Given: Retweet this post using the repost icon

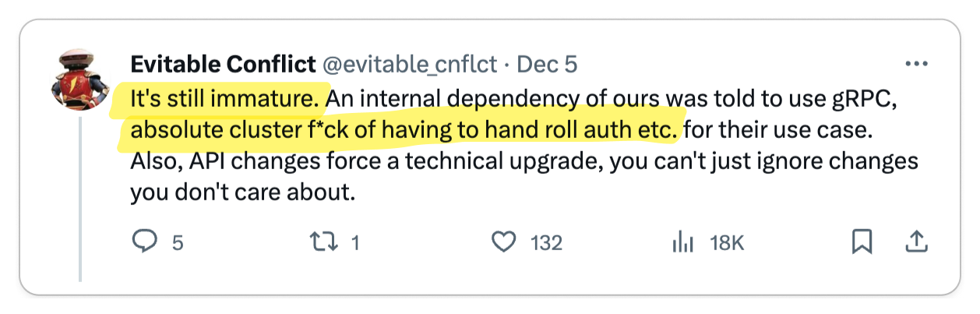Looking at the screenshot, I should pyautogui.click(x=323, y=242).
